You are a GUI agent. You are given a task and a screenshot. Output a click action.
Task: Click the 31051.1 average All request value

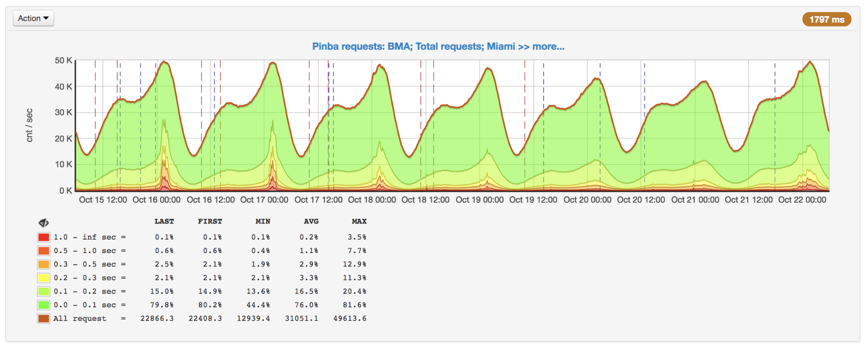point(302,318)
